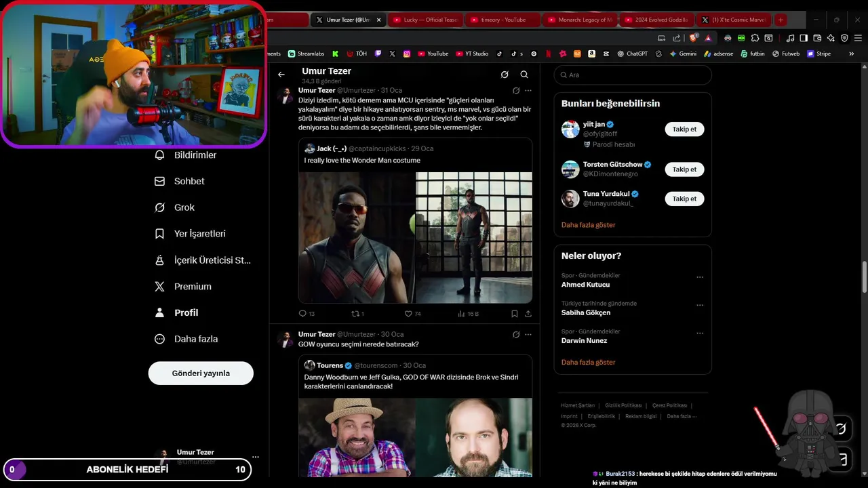The image size is (868, 488).
Task: Open the Sabiha Gökçen trending topic
Action: point(586,312)
